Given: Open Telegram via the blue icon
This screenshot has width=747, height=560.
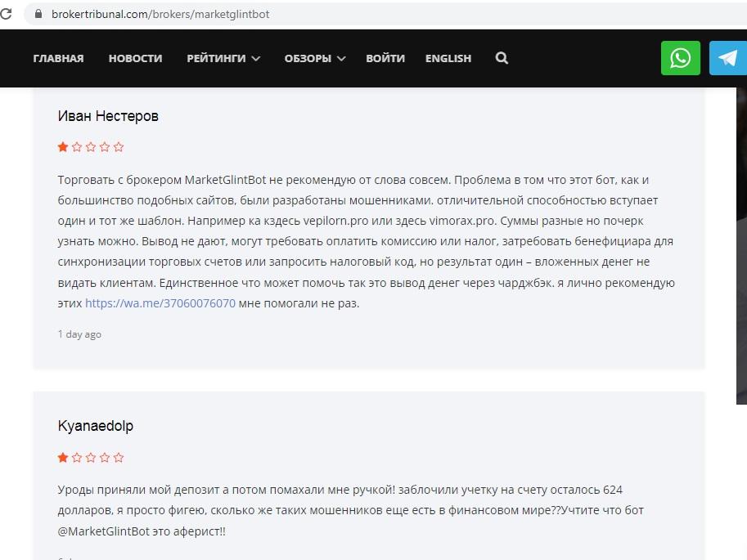Looking at the screenshot, I should click(x=728, y=58).
